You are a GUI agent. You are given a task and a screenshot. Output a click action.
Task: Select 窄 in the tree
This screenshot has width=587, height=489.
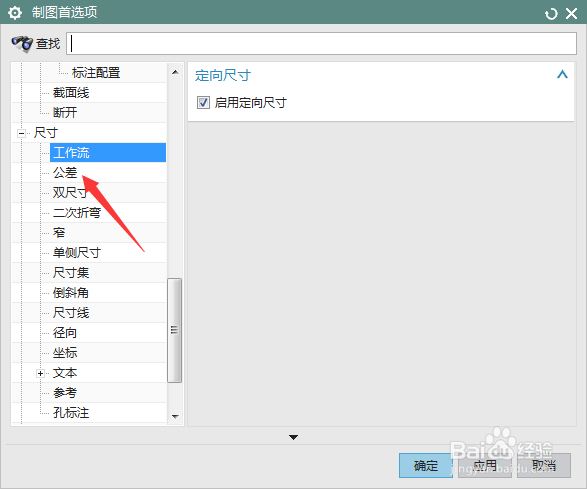tap(59, 233)
